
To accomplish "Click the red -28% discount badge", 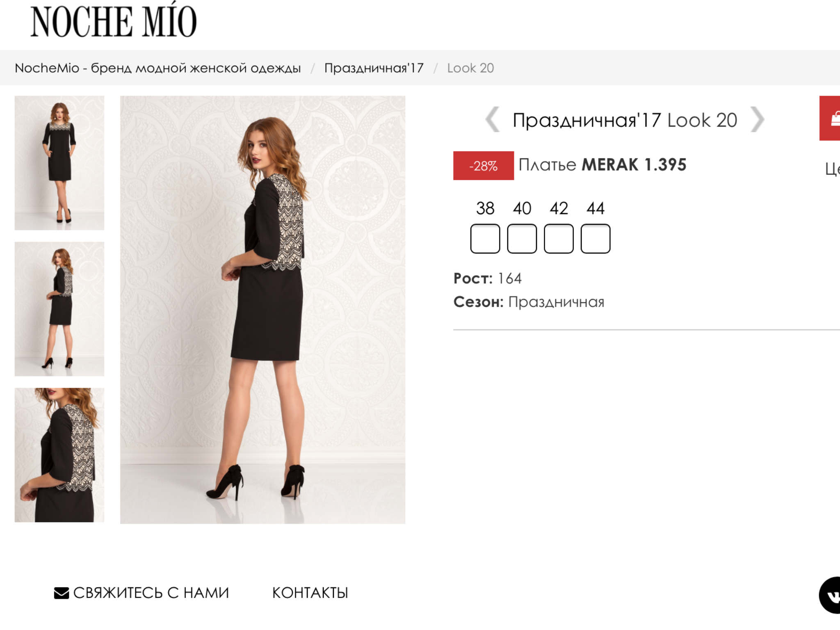I will coord(483,166).
